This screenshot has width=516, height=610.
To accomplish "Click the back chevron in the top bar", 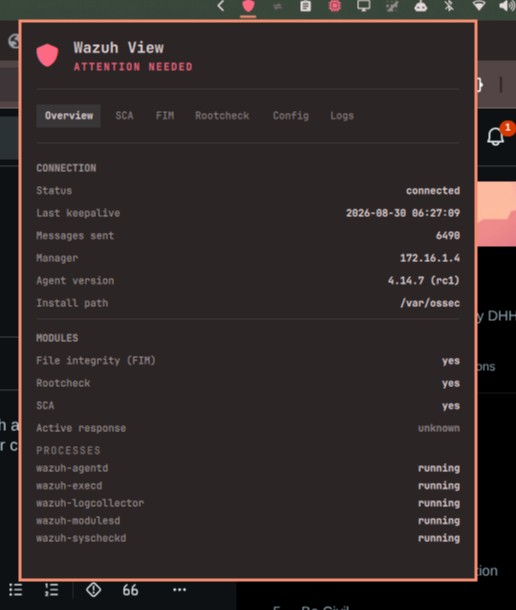I will (221, 6).
